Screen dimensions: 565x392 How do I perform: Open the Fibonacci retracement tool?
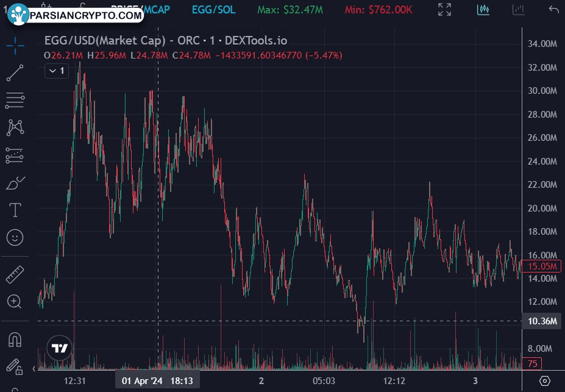pos(15,100)
